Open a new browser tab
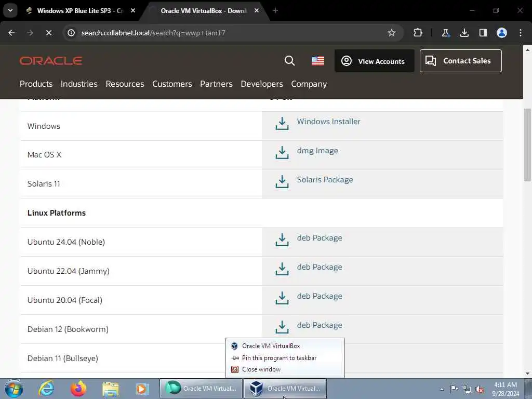The image size is (532, 399). [275, 10]
